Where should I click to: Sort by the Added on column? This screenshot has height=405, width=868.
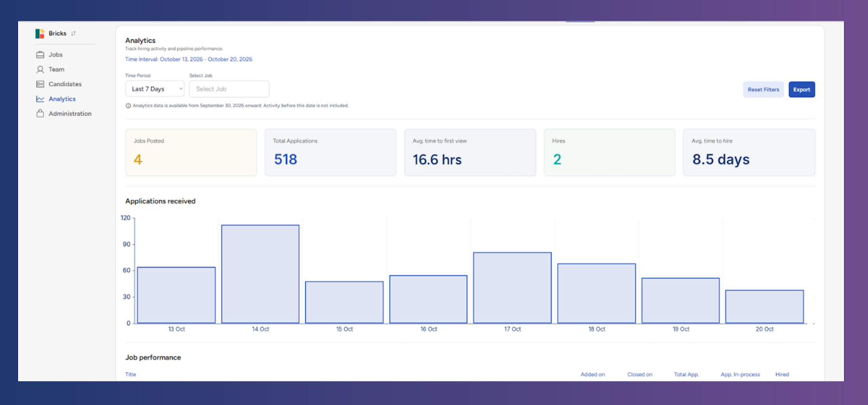(593, 374)
